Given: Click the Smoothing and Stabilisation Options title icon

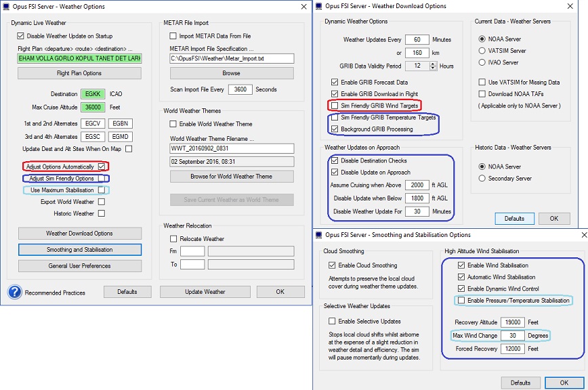Looking at the screenshot, I should [319, 235].
